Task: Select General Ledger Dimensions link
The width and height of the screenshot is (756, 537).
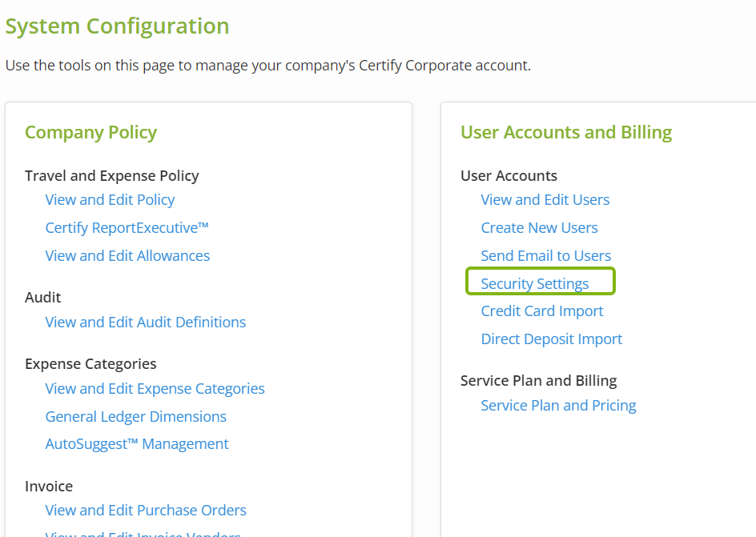Action: pos(135,417)
